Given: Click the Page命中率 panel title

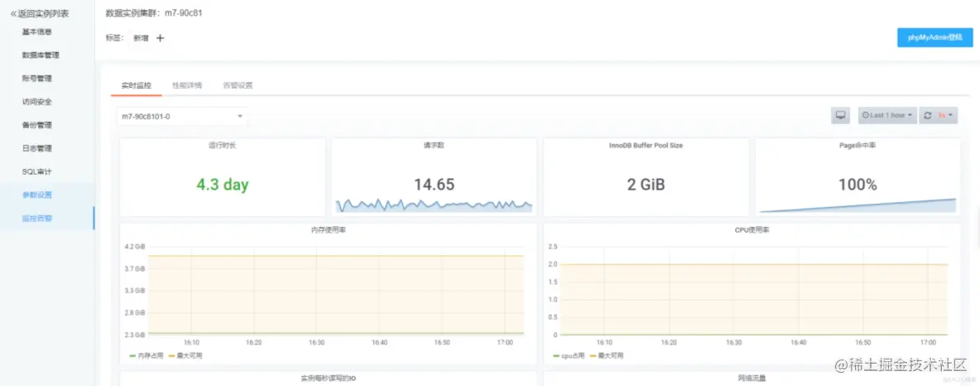Looking at the screenshot, I should [857, 145].
